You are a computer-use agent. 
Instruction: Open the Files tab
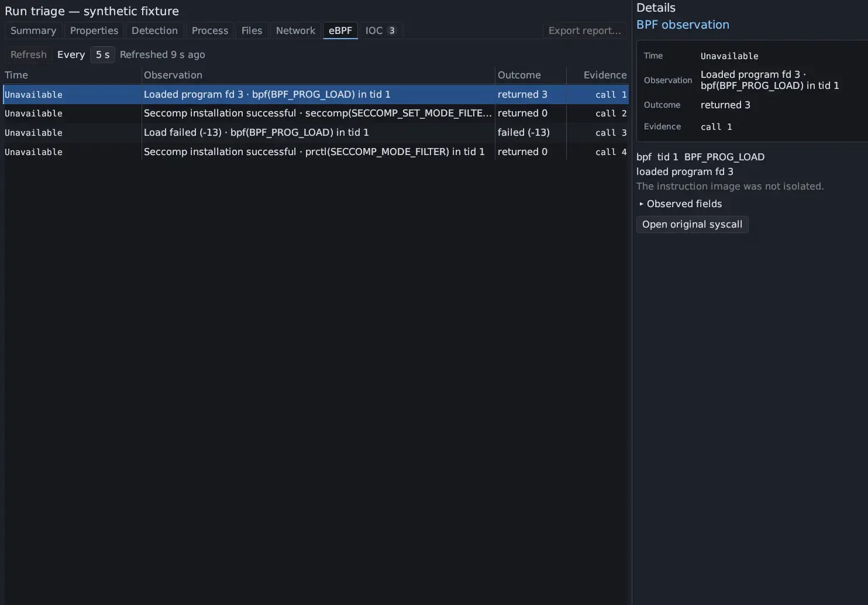click(x=252, y=30)
